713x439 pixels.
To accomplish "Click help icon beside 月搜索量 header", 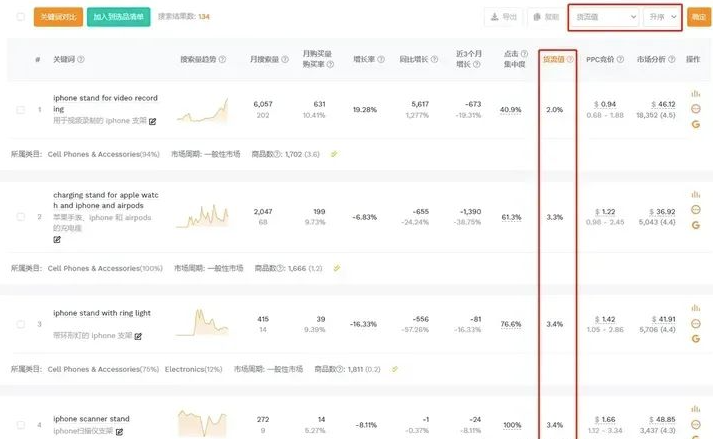I will pyautogui.click(x=285, y=59).
